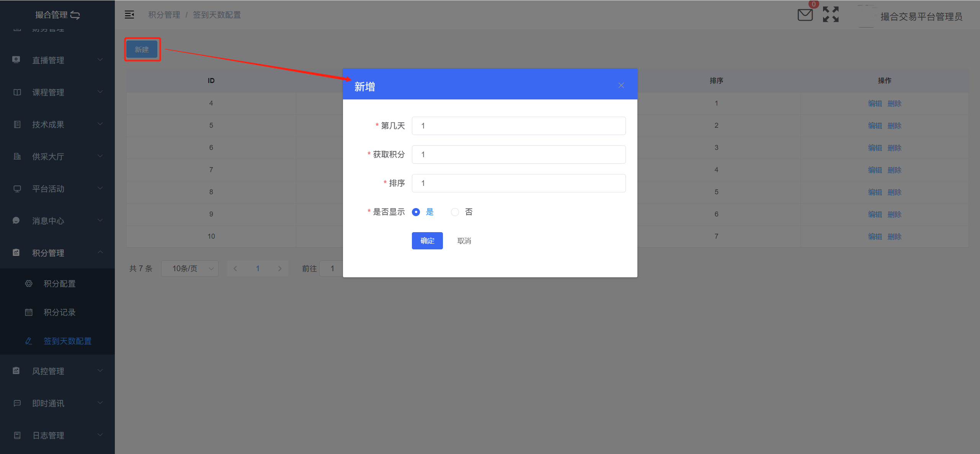Select the 是 radio button
Screen dimensions: 980x454
tap(416, 212)
